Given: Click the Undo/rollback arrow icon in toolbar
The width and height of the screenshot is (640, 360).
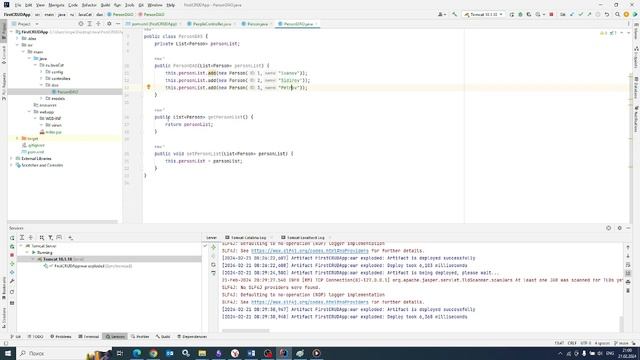Looking at the screenshot, I should coord(607,15).
